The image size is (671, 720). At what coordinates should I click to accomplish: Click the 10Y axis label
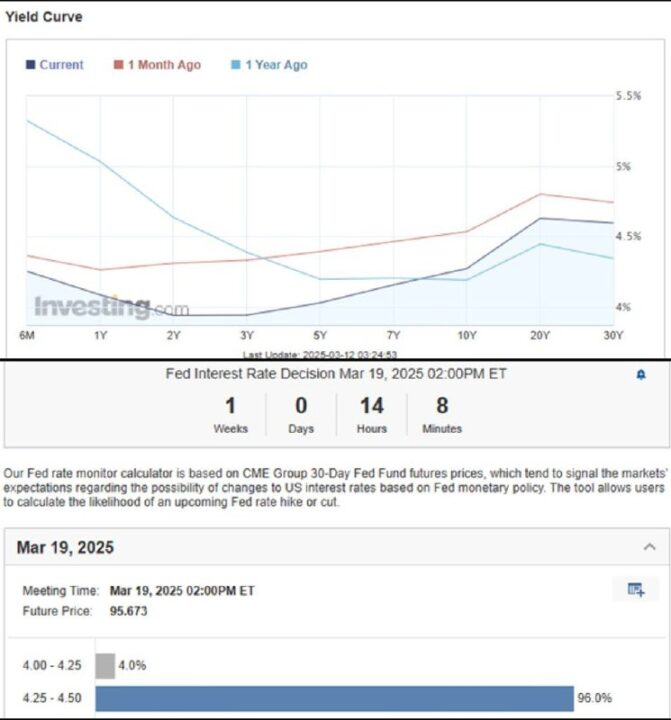pyautogui.click(x=467, y=336)
